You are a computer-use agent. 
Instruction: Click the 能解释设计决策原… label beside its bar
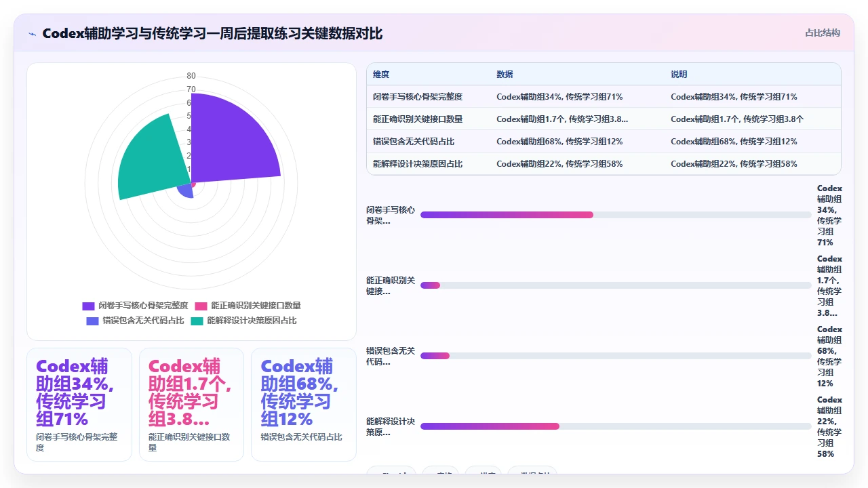(x=391, y=427)
